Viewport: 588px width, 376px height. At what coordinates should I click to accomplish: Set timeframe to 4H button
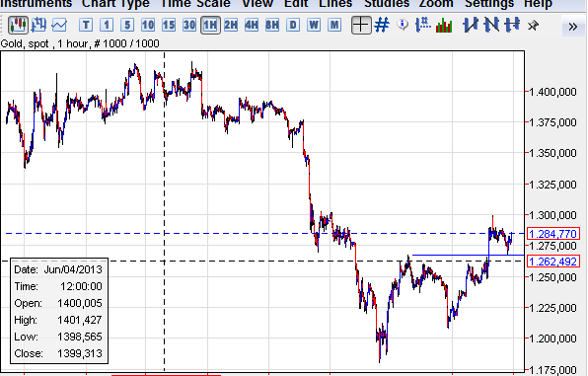click(252, 25)
